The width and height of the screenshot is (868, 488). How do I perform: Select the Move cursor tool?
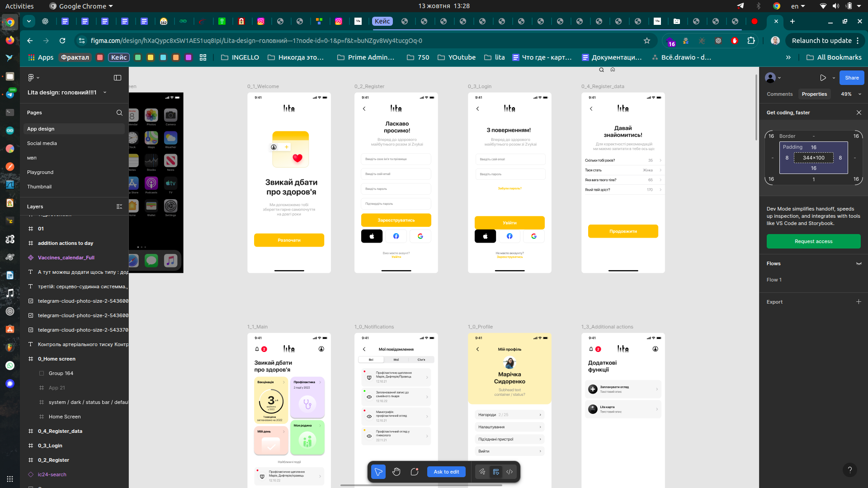click(x=378, y=472)
